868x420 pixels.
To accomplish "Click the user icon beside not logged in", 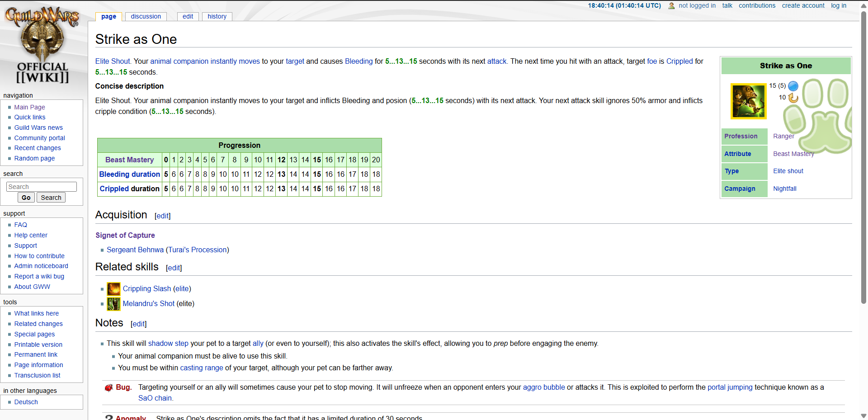I will [672, 6].
